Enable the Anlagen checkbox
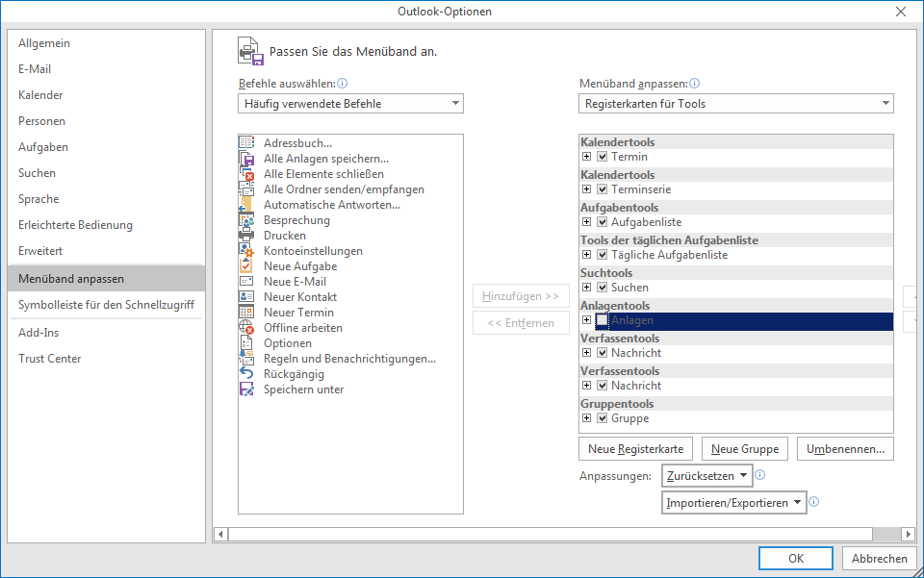The height and width of the screenshot is (578, 924). pos(603,320)
